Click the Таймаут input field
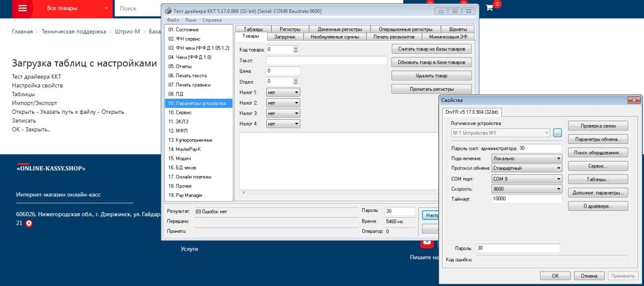Image resolution: width=644 pixels, height=286 pixels. point(526,199)
